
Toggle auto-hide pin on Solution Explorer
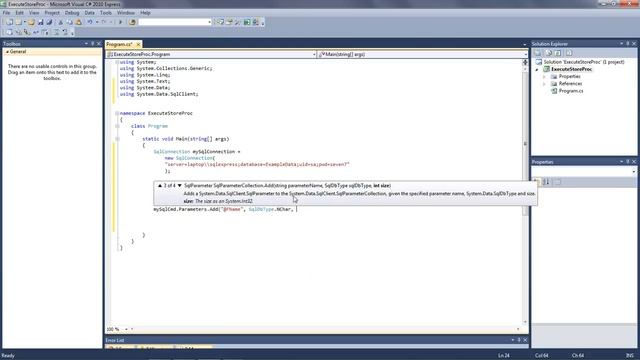pyautogui.click(x=627, y=43)
